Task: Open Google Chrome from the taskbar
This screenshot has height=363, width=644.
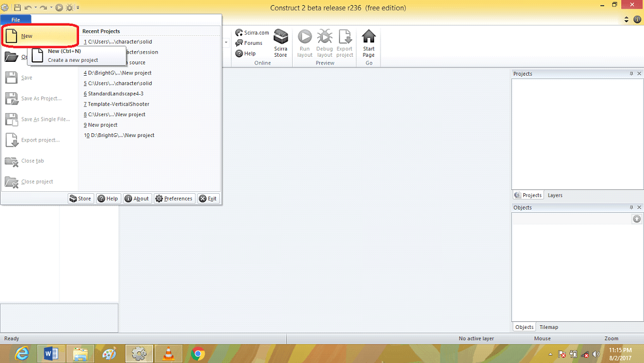Action: click(198, 354)
